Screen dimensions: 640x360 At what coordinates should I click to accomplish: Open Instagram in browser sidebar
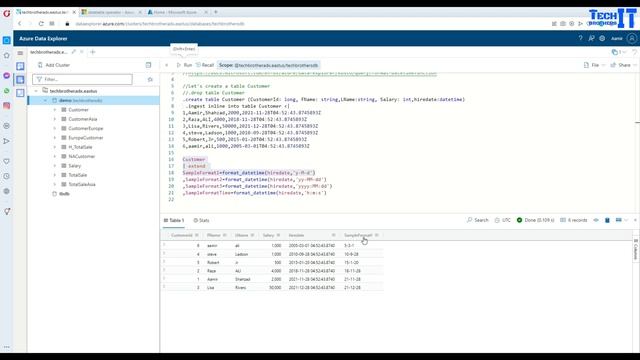[7, 106]
